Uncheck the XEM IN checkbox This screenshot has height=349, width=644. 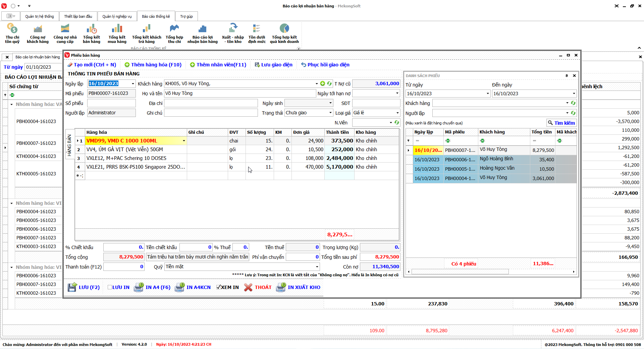tap(218, 287)
